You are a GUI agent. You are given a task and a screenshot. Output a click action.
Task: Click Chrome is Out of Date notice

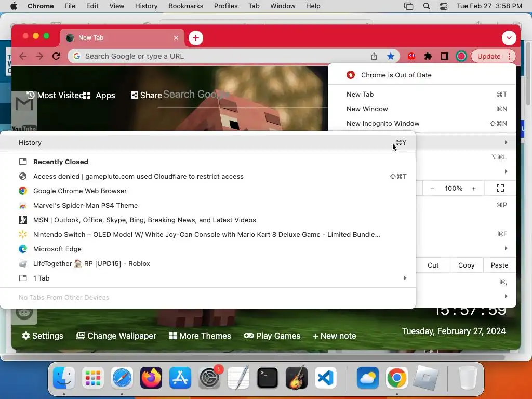pyautogui.click(x=422, y=75)
